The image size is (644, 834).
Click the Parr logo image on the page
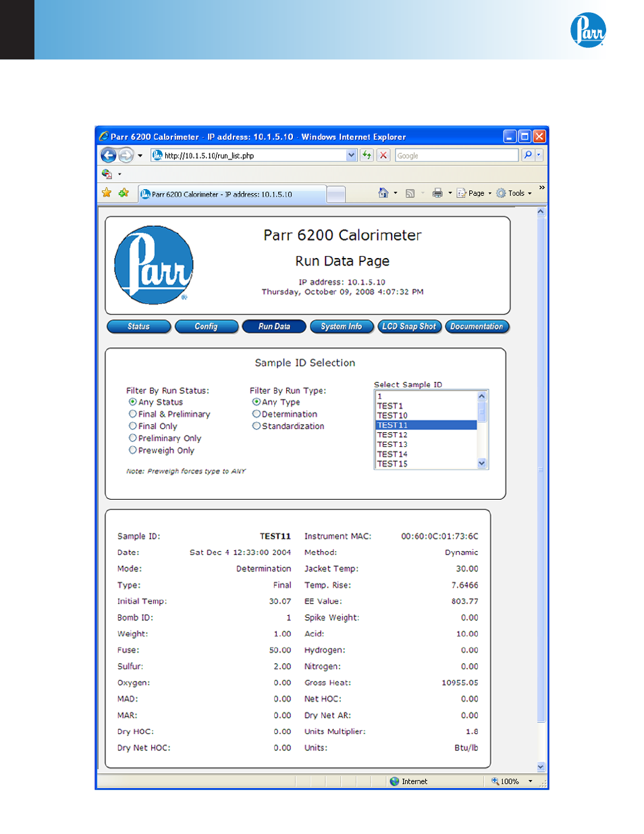(x=154, y=265)
